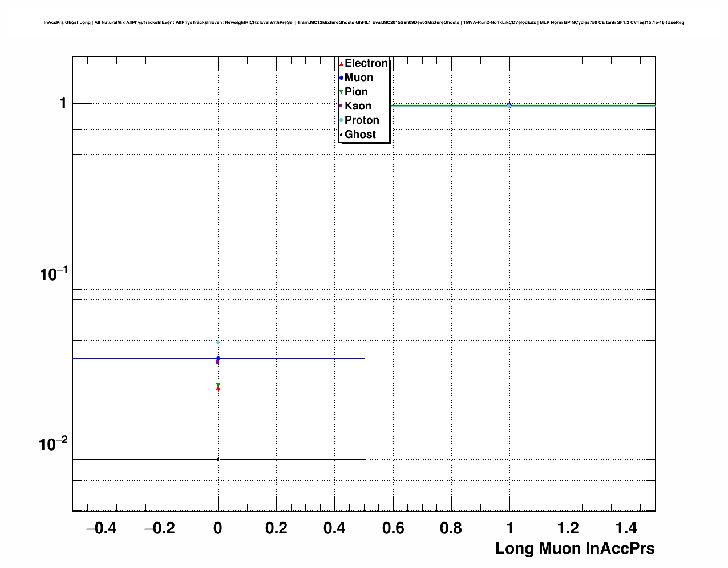The height and width of the screenshot is (568, 728).
Task: Click the x-axis tick label 1
Action: click(x=510, y=528)
